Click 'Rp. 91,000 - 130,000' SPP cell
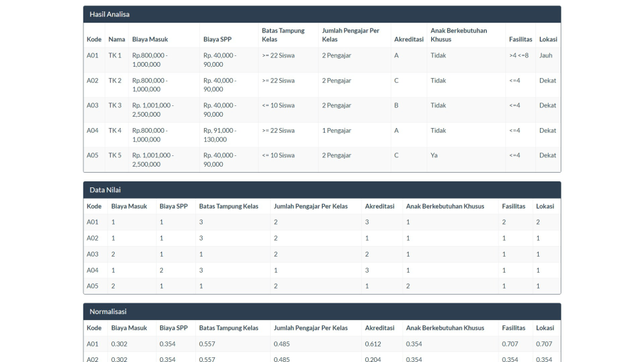The height and width of the screenshot is (362, 644). (x=220, y=135)
